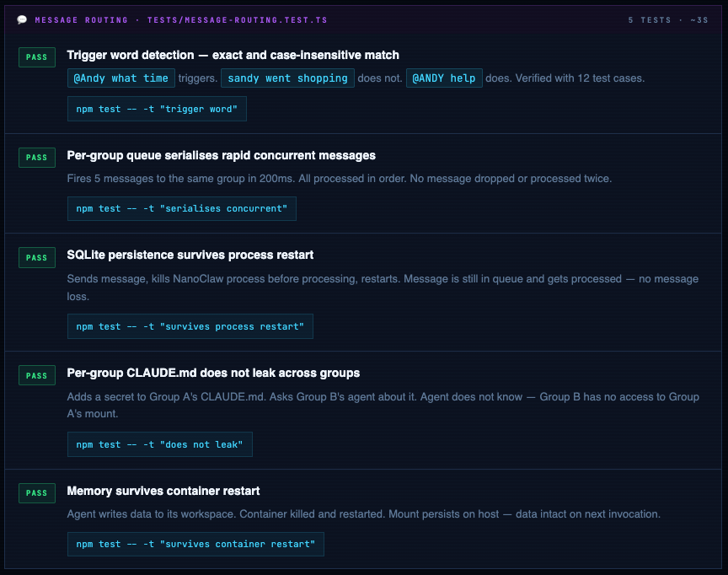Select the Memory survives container restart title

pos(163,491)
